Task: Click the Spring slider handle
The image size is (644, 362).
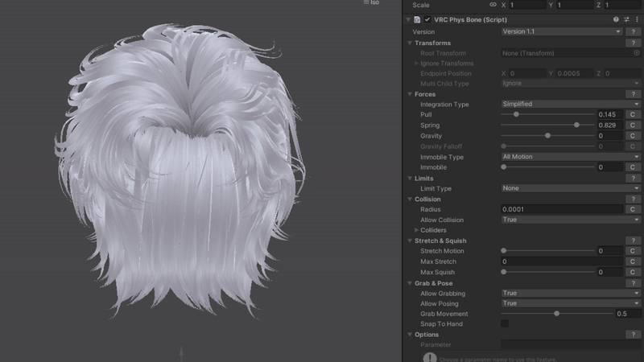Action: (x=576, y=125)
